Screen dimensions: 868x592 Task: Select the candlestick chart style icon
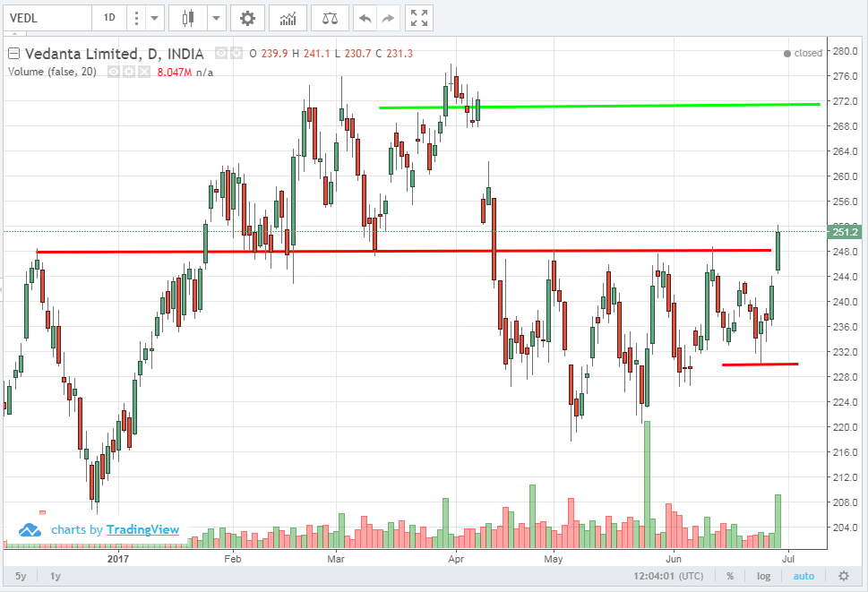coord(188,18)
